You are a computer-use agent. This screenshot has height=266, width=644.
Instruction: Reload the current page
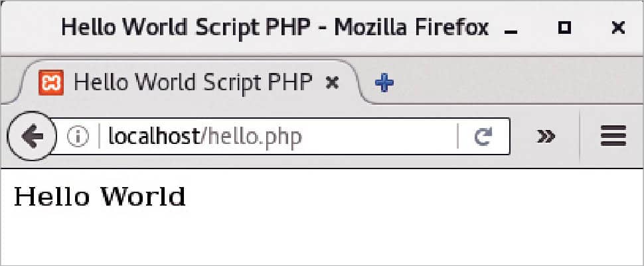pos(483,137)
